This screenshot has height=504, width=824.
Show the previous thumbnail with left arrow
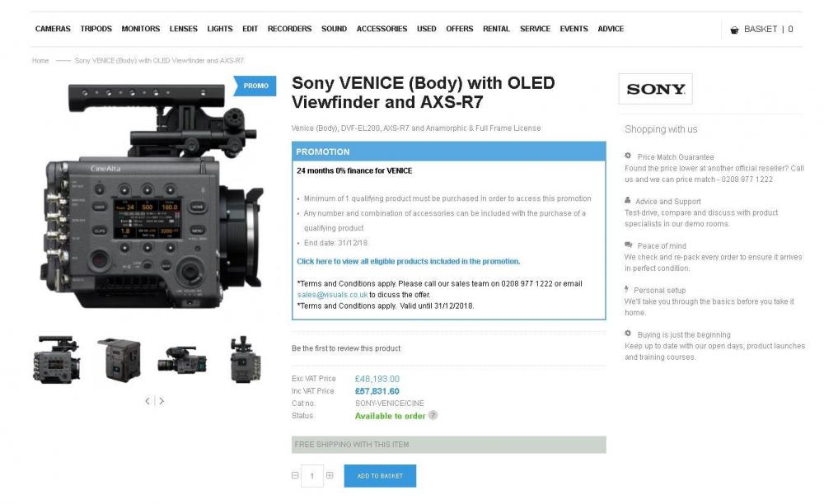pos(147,401)
